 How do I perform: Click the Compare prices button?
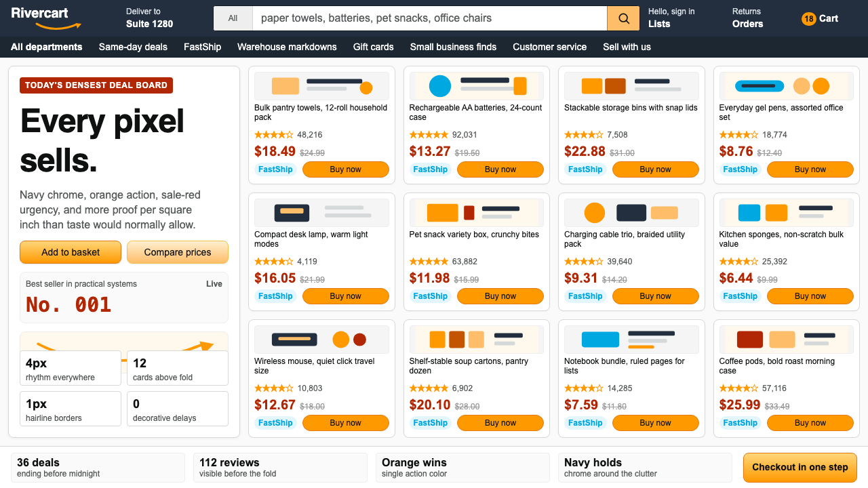tap(178, 252)
